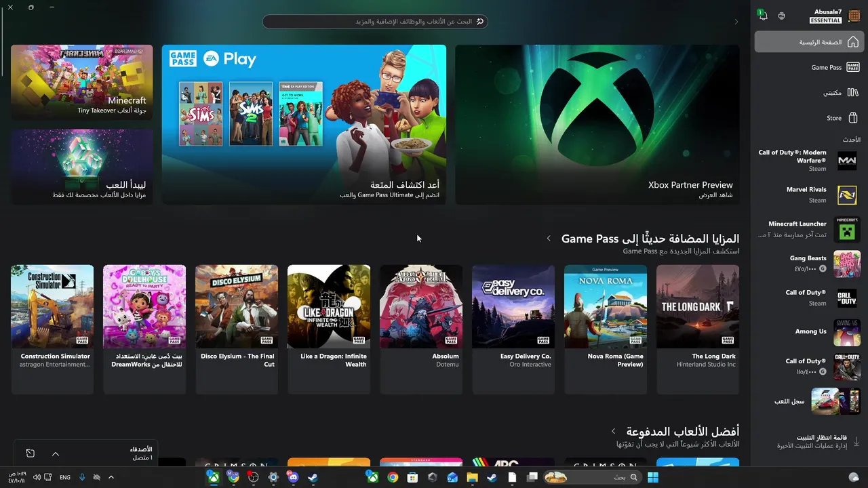
Task: Open the Abusale7 profile avatar
Action: point(854,16)
